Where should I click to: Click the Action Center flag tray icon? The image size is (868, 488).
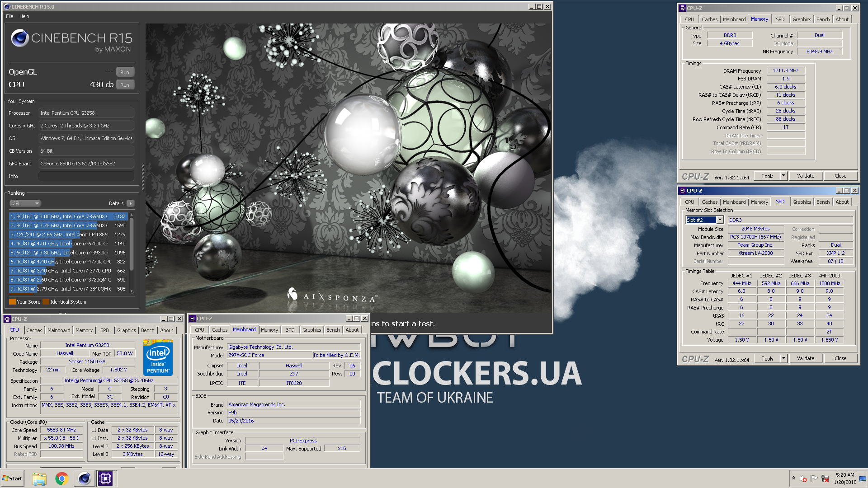click(814, 479)
